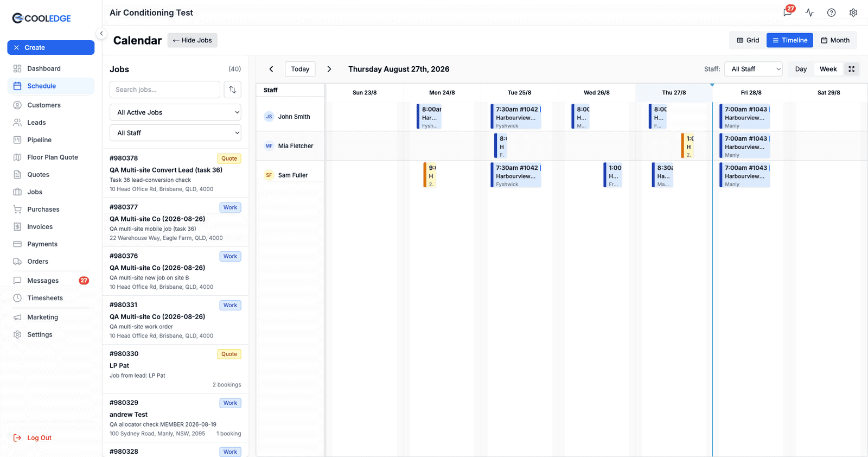Open the help question mark icon
The image size is (868, 457).
831,12
